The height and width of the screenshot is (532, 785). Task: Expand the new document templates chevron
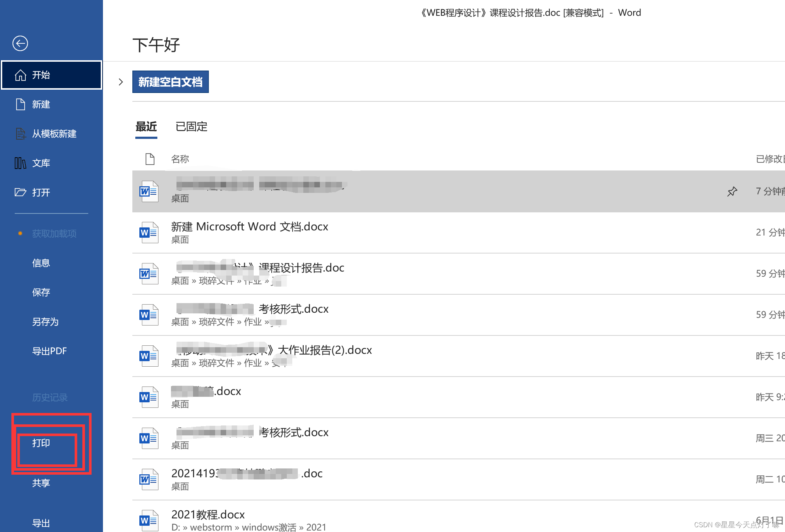(x=121, y=82)
